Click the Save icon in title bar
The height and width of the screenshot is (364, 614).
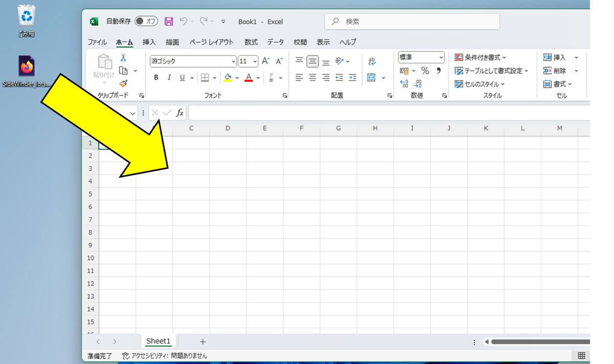coord(169,21)
